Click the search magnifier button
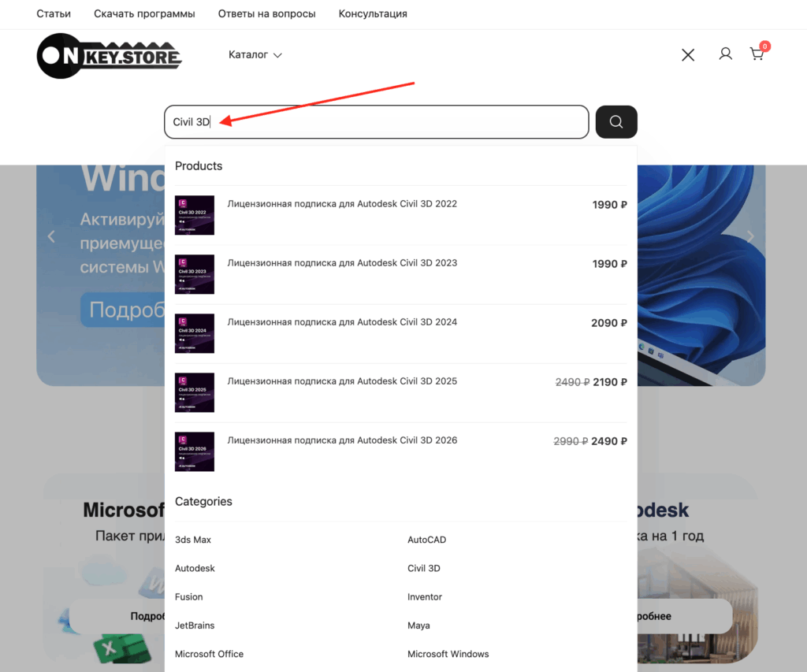This screenshot has width=807, height=672. [x=616, y=122]
